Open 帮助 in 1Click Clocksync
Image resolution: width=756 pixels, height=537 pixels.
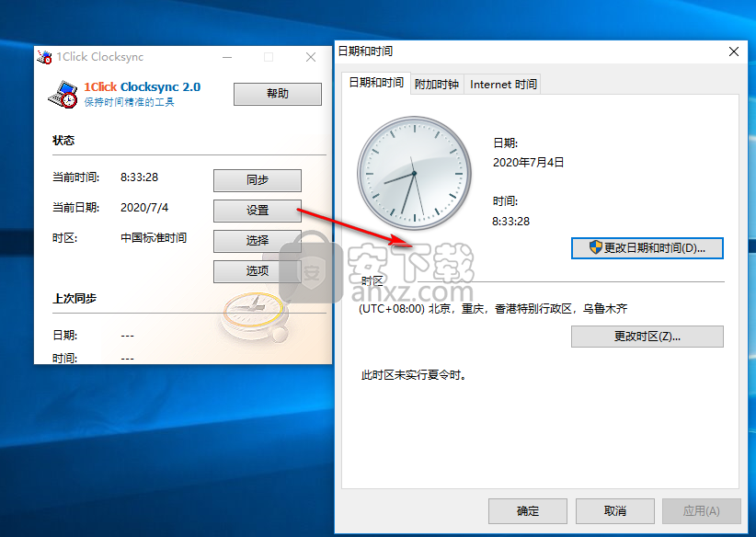(x=278, y=94)
